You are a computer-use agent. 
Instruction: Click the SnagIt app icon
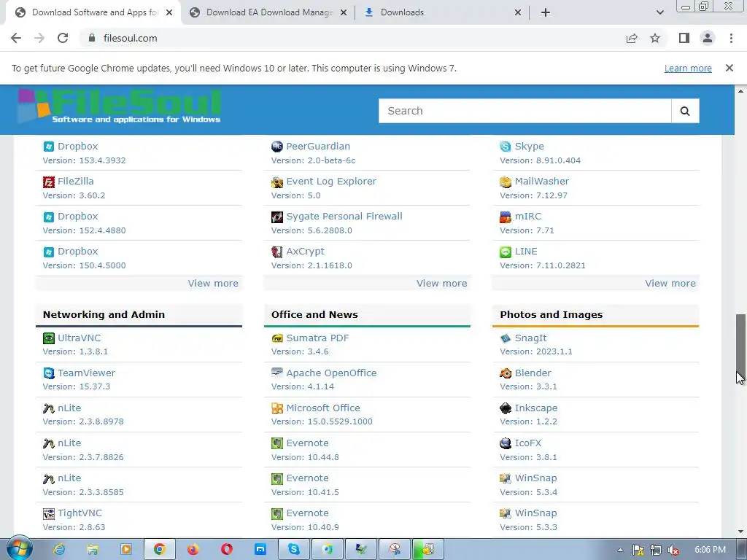506,338
